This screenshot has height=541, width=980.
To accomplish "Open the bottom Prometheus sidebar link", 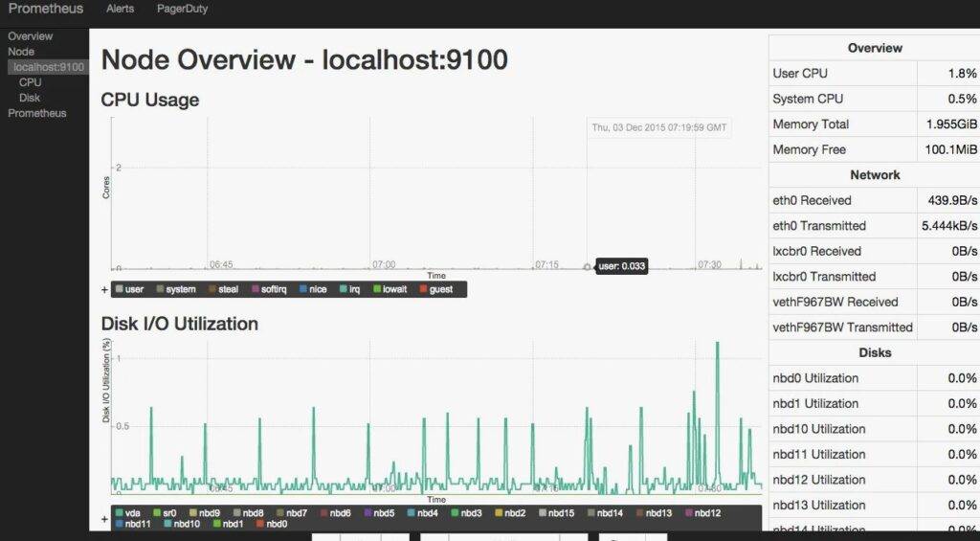I will tap(37, 113).
